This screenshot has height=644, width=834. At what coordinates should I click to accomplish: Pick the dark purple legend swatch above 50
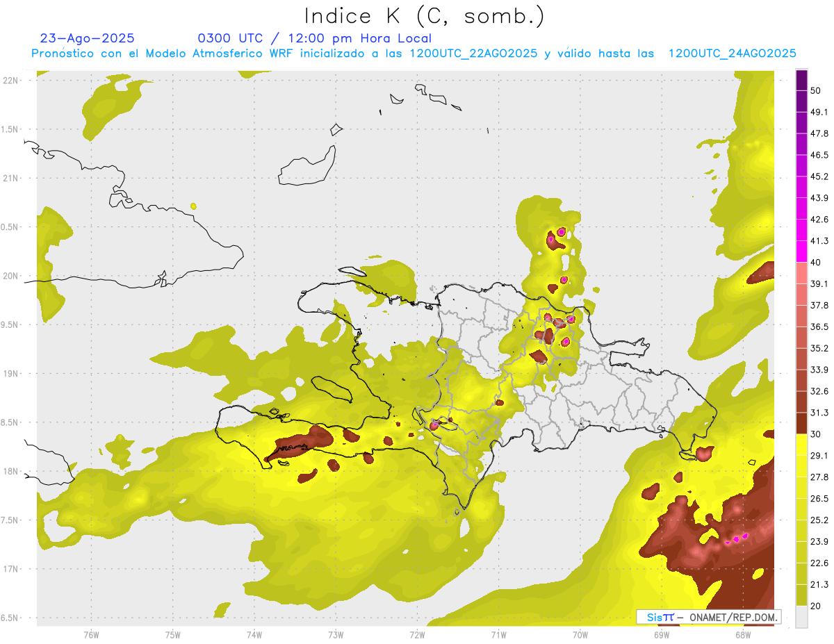pyautogui.click(x=801, y=80)
